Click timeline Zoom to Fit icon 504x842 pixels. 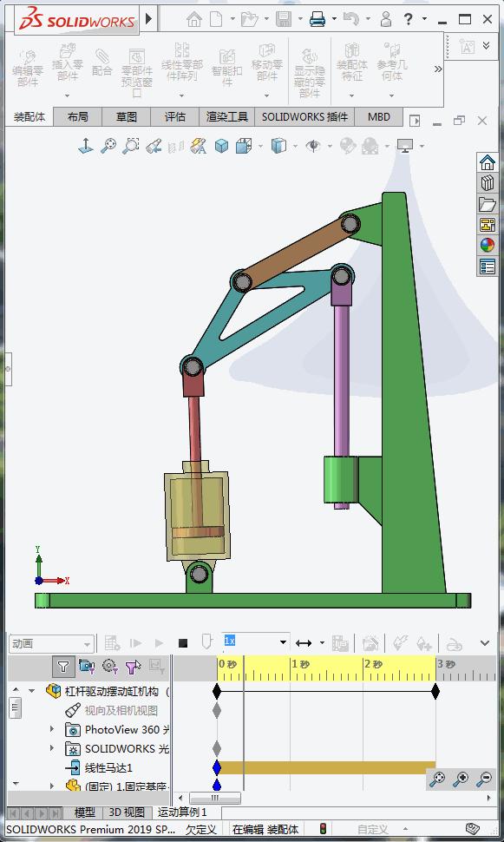[437, 779]
